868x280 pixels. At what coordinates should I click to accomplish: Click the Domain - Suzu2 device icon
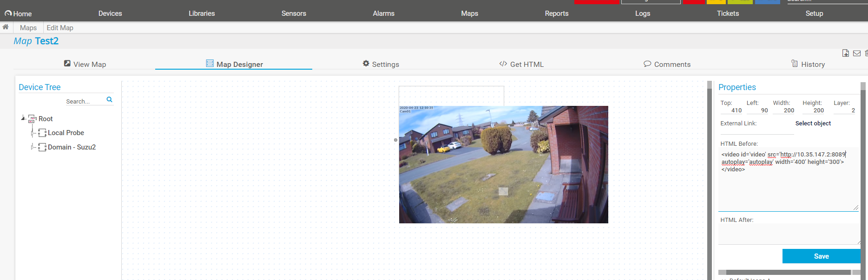click(42, 147)
